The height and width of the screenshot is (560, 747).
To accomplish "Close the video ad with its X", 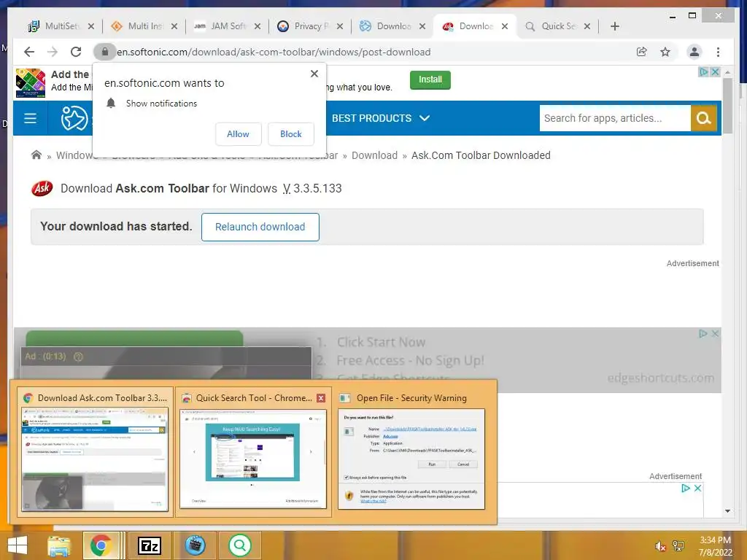I will tap(715, 334).
